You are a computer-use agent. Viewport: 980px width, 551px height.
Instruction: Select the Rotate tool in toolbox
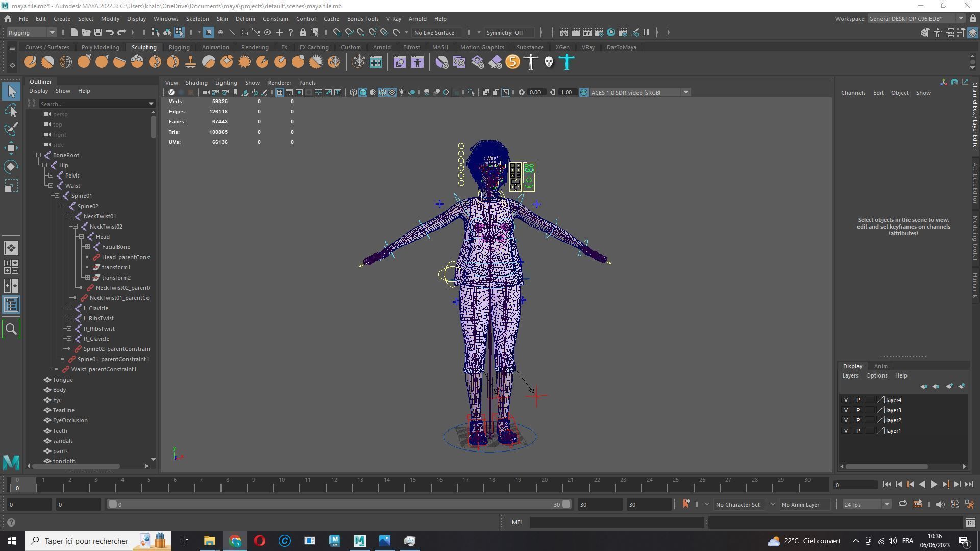[11, 167]
